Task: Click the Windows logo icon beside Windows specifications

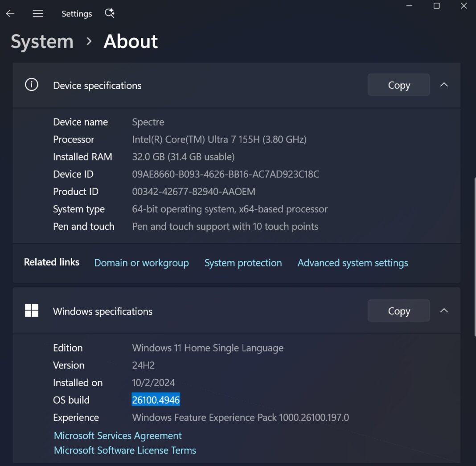Action: (x=31, y=311)
